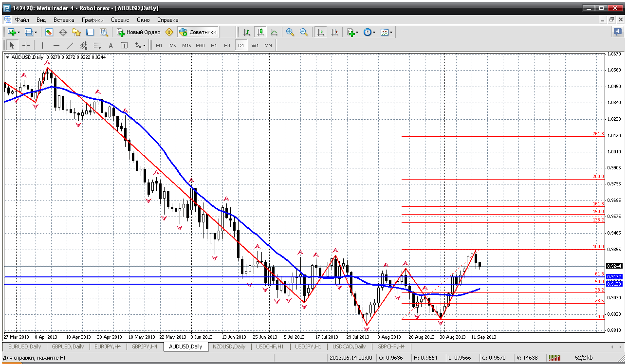Click the zoom out magnifier icon
The width and height of the screenshot is (627, 364).
click(x=304, y=32)
